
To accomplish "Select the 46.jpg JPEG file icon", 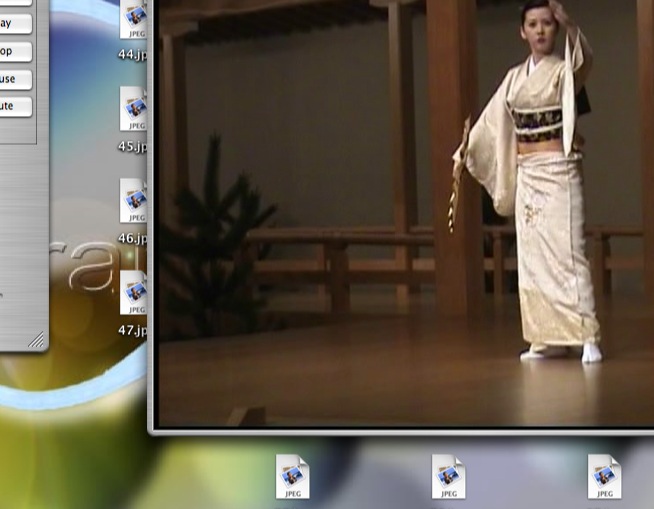I will click(133, 201).
